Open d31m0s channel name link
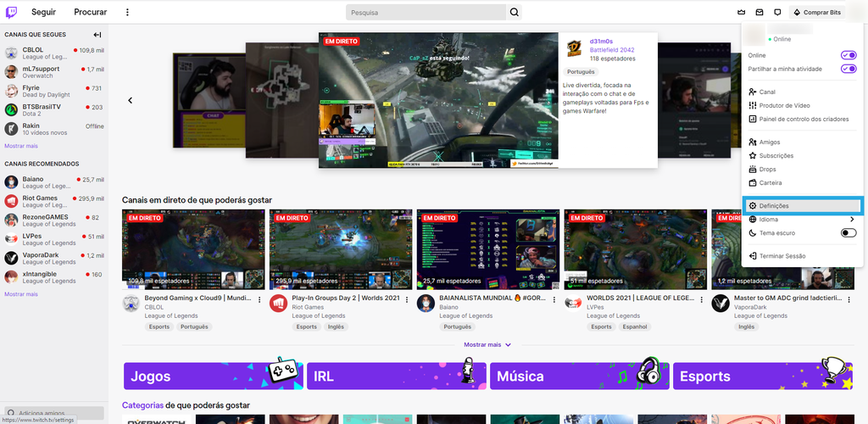868x424 pixels. click(x=601, y=41)
